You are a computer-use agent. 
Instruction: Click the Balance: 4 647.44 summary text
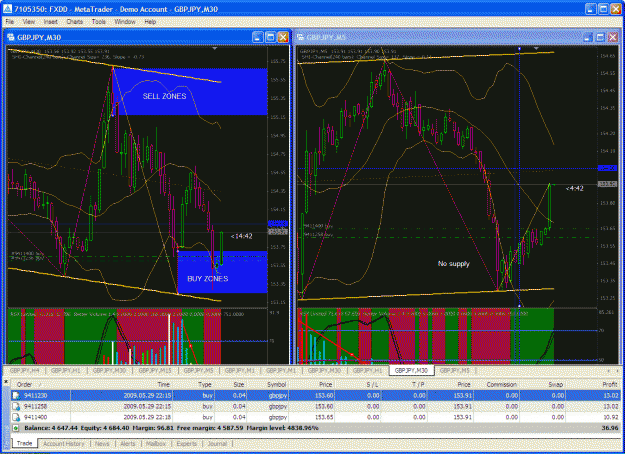click(x=51, y=428)
